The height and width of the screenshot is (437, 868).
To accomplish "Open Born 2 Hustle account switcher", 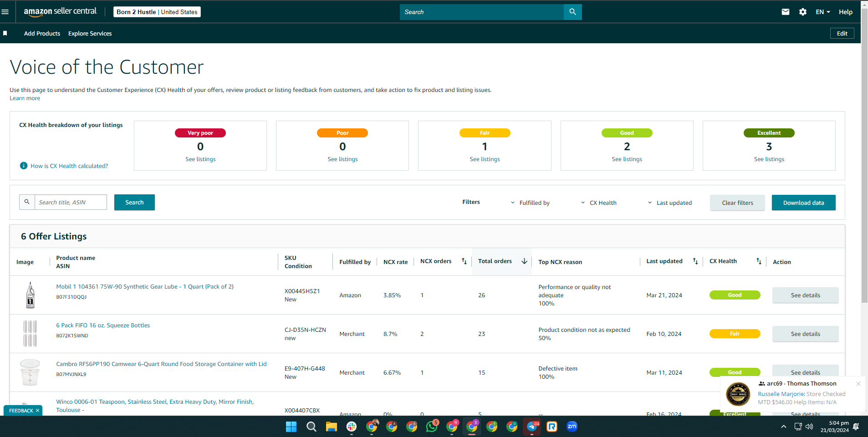I will click(x=157, y=12).
